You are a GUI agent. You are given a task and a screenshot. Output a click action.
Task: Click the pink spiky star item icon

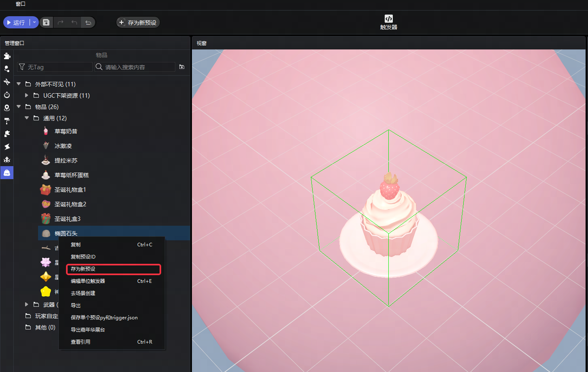pyautogui.click(x=46, y=262)
